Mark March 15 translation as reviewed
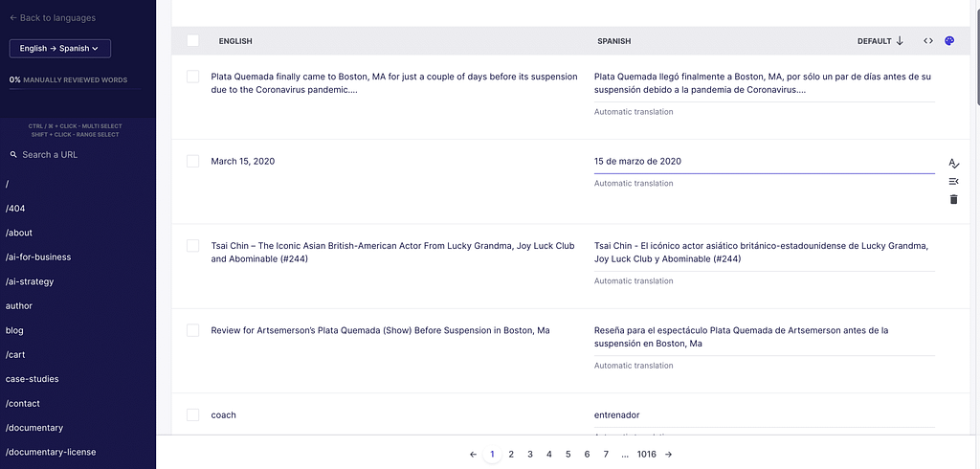Viewport: 980px width, 469px height. (x=953, y=164)
